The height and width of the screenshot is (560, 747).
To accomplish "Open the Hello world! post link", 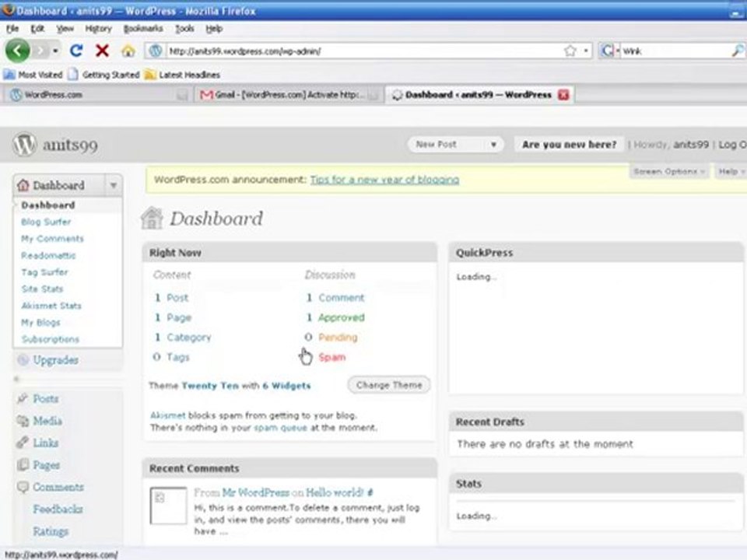I will point(335,492).
